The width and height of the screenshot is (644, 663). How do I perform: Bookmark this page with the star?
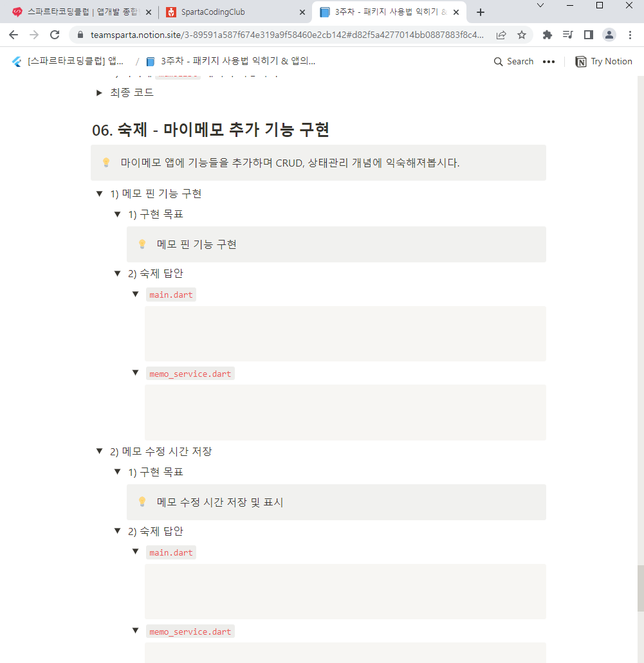(x=522, y=35)
